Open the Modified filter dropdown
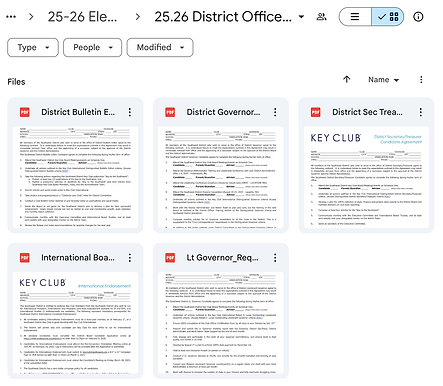 (x=160, y=47)
